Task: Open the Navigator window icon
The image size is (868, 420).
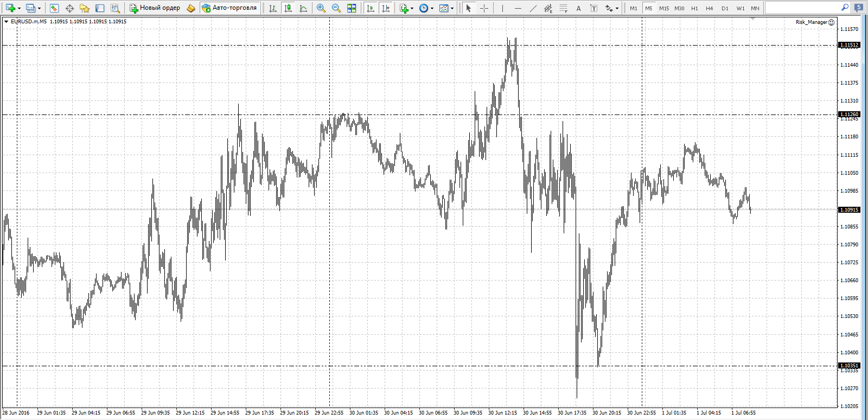Action: coord(85,8)
